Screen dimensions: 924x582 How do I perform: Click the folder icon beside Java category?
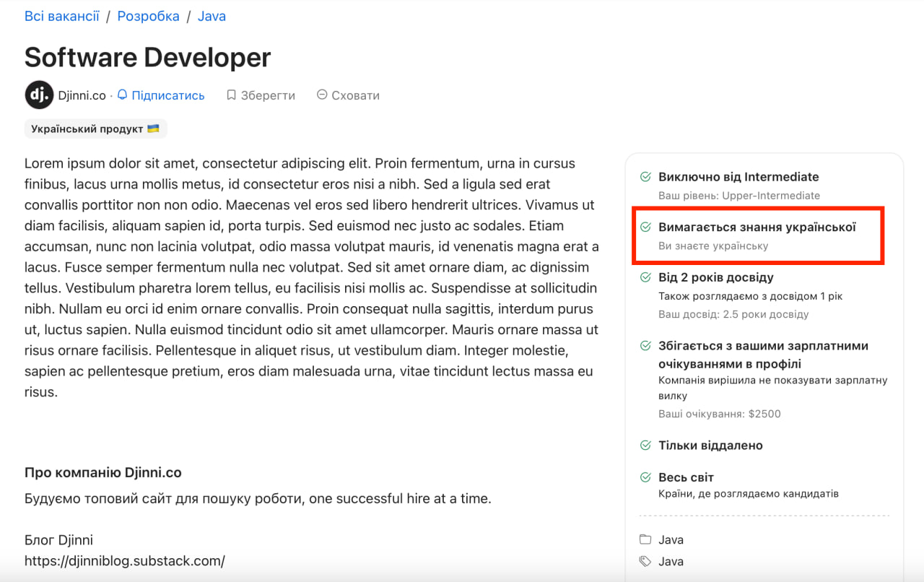(x=645, y=539)
